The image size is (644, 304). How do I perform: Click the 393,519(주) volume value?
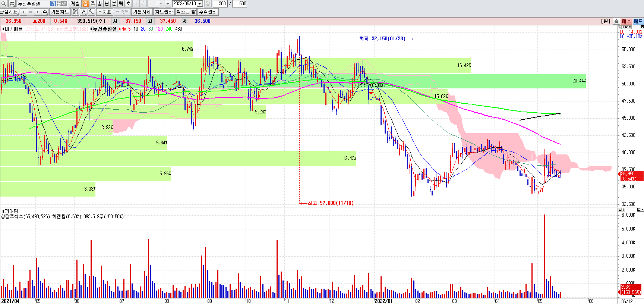tap(91, 21)
